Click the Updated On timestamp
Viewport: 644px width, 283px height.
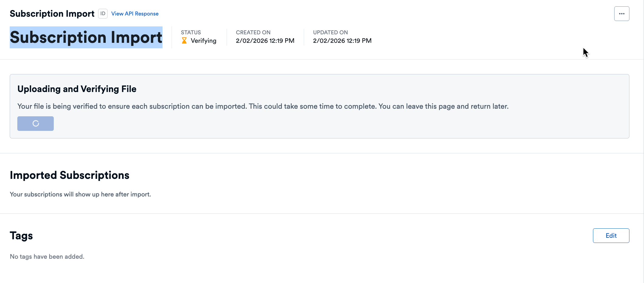[x=342, y=40]
